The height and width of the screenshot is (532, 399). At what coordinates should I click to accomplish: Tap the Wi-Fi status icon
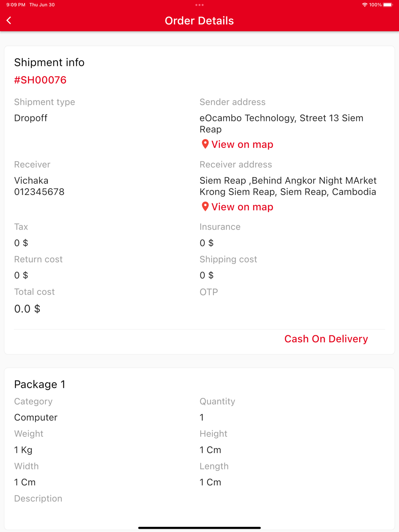(364, 5)
